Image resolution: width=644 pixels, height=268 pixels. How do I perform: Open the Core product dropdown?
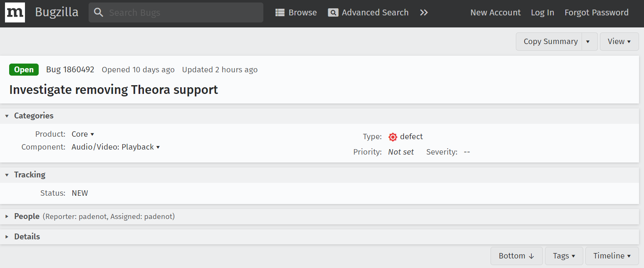tap(83, 134)
